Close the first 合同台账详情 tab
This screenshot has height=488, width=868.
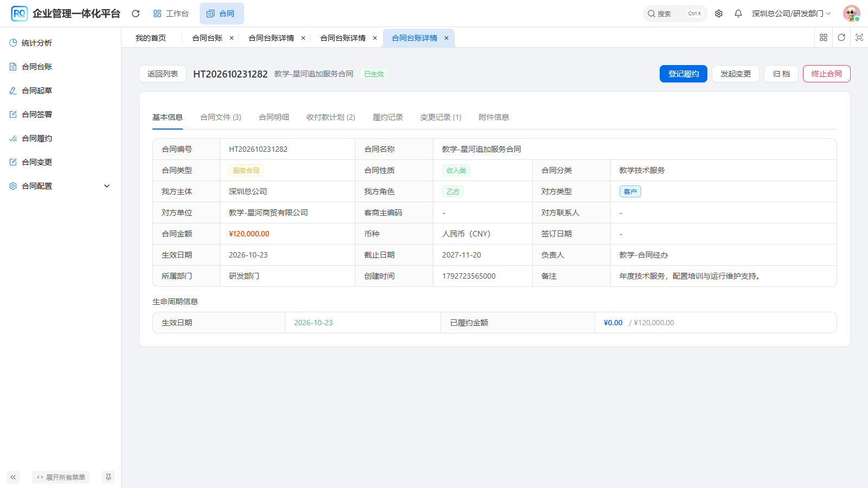303,38
